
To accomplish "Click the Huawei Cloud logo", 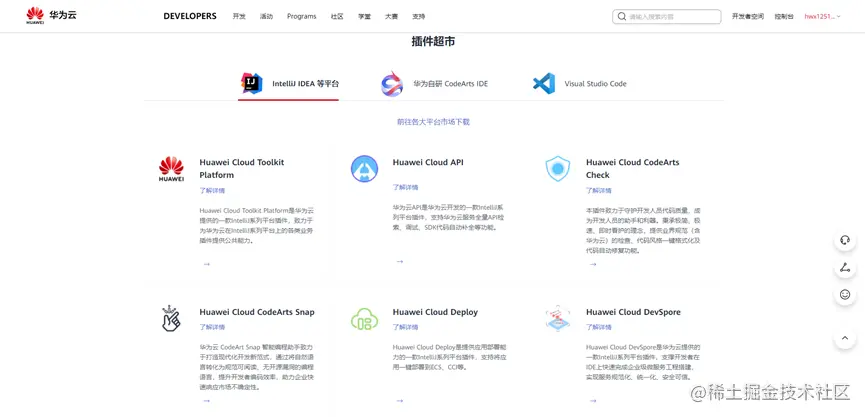I will [x=51, y=15].
